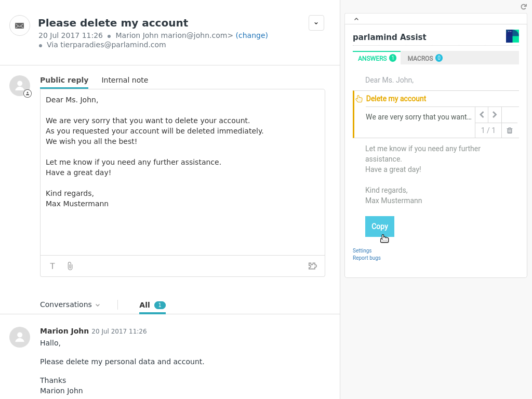Image resolution: width=532 pixels, height=399 pixels.
Task: Select the ANSWERS tab
Action: (x=376, y=58)
